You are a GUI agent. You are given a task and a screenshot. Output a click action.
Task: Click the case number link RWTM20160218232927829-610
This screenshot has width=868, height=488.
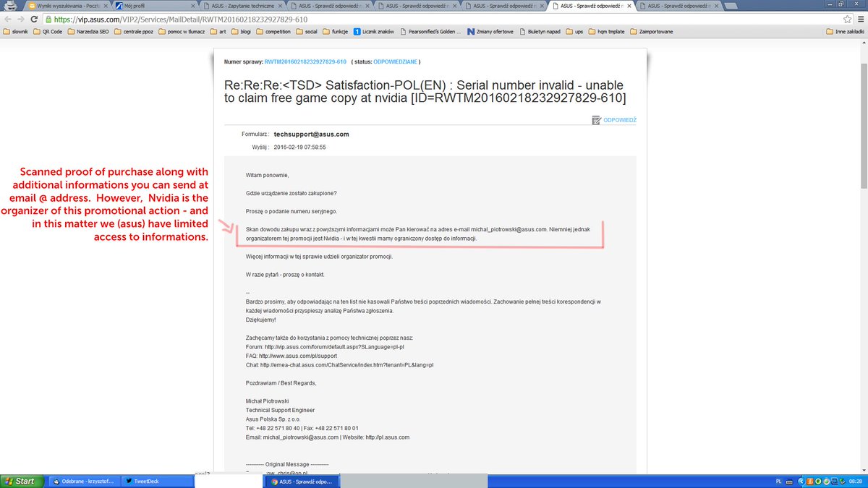305,61
